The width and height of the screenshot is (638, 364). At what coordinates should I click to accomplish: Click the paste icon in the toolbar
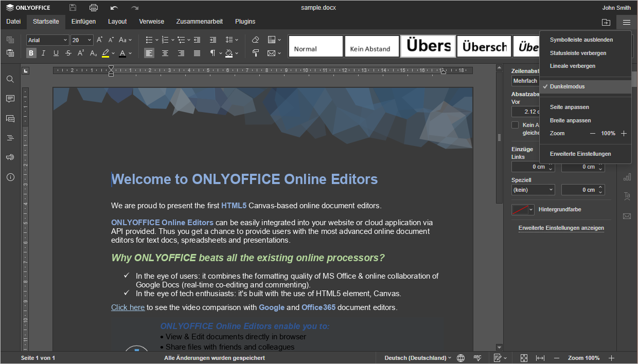pyautogui.click(x=10, y=53)
